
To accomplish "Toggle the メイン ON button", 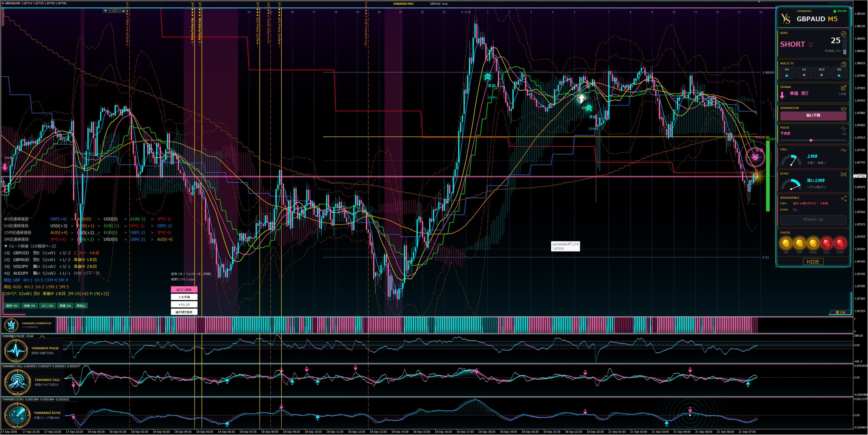I will pyautogui.click(x=47, y=306).
